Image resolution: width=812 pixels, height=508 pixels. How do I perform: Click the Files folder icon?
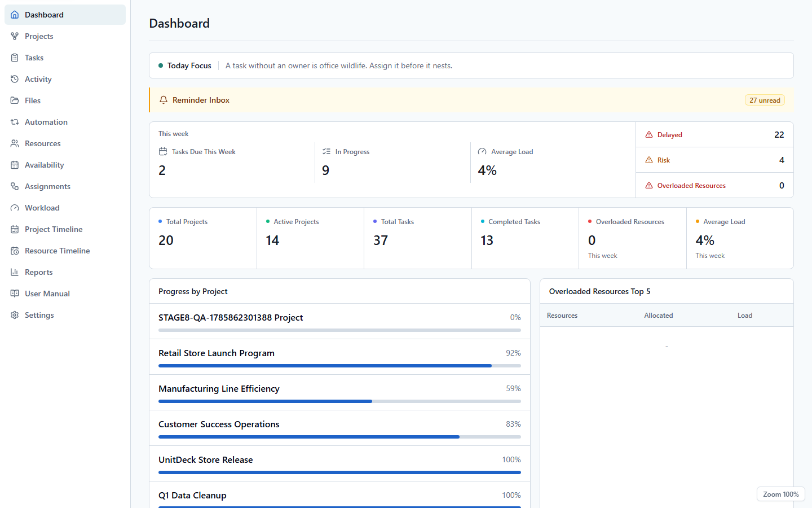(x=15, y=100)
